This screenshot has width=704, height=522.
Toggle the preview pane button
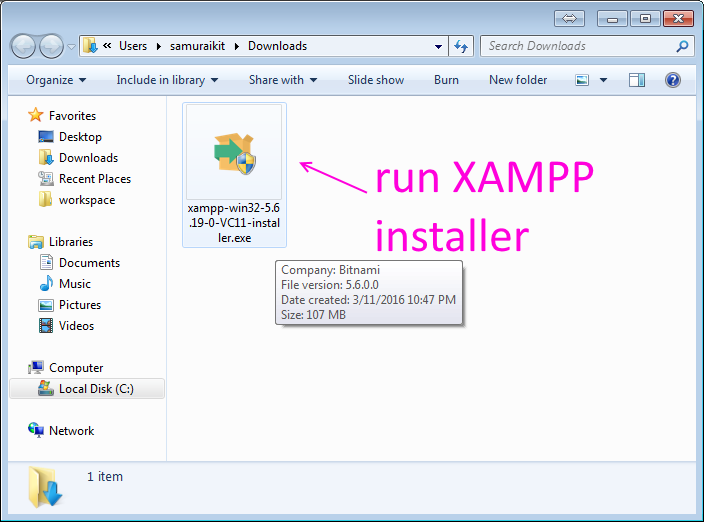[x=637, y=80]
